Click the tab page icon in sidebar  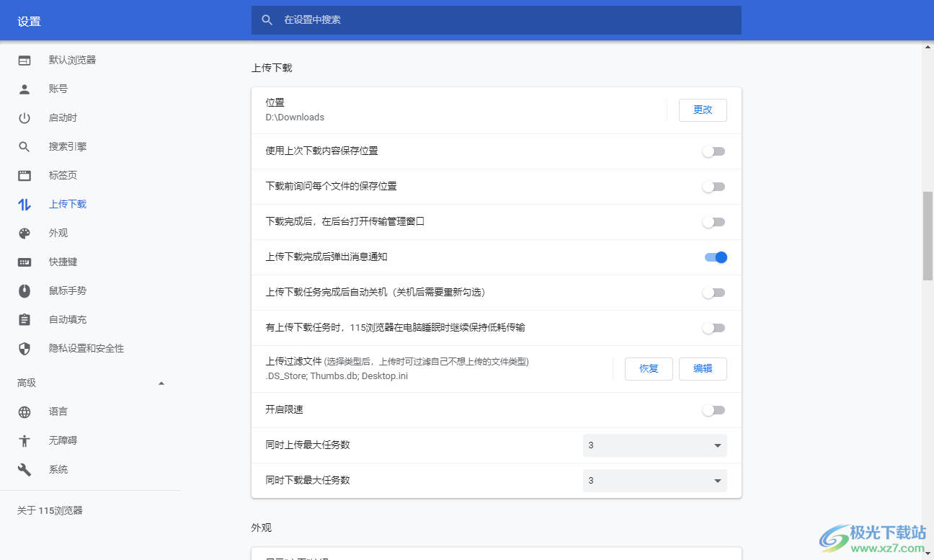pos(25,175)
